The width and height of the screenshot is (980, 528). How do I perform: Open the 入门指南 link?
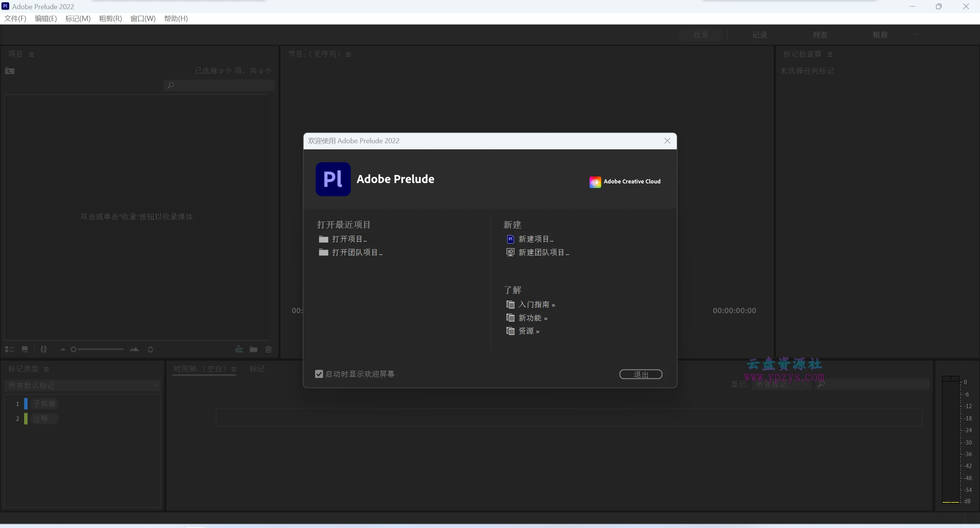tap(536, 305)
